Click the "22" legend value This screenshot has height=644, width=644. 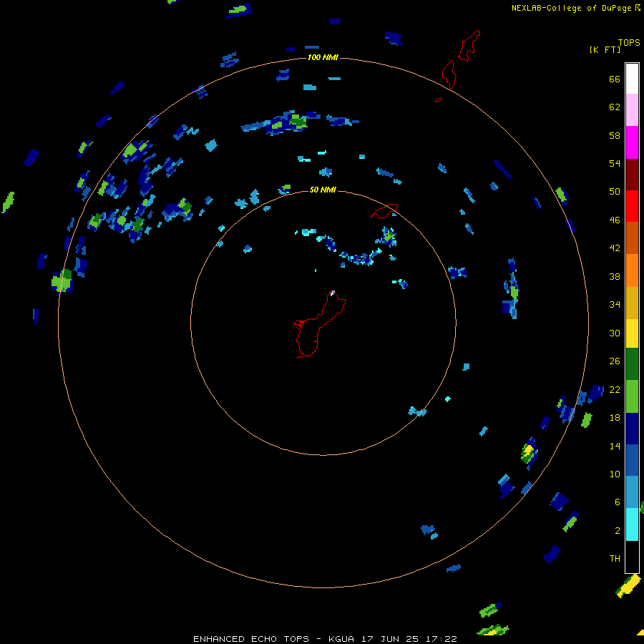tap(615, 389)
